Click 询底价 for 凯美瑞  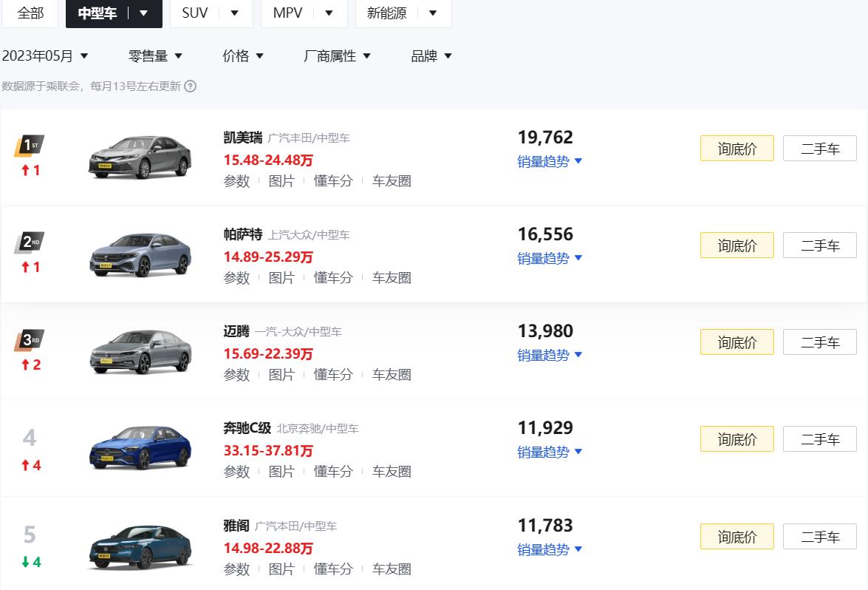coord(737,149)
